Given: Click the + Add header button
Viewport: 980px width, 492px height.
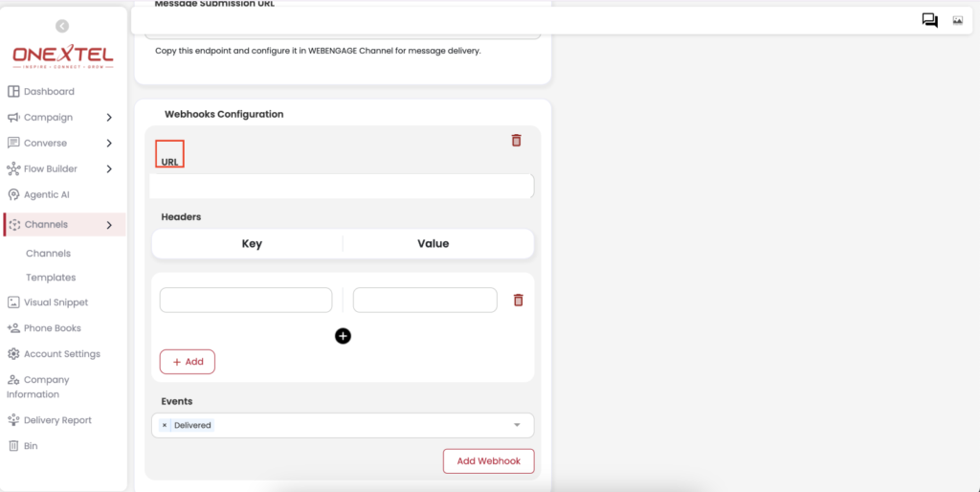Looking at the screenshot, I should [x=188, y=362].
